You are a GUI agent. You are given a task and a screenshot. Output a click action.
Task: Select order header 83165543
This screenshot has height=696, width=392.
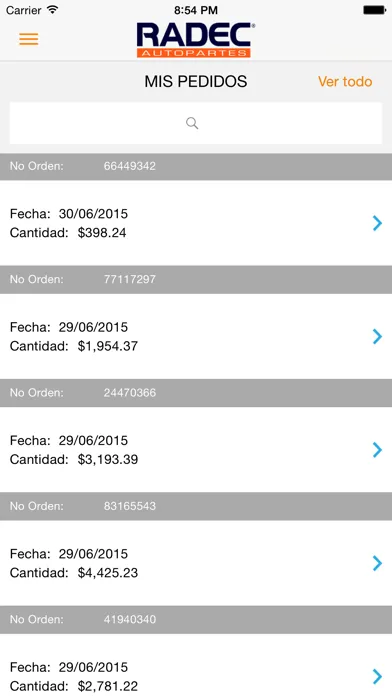196,506
